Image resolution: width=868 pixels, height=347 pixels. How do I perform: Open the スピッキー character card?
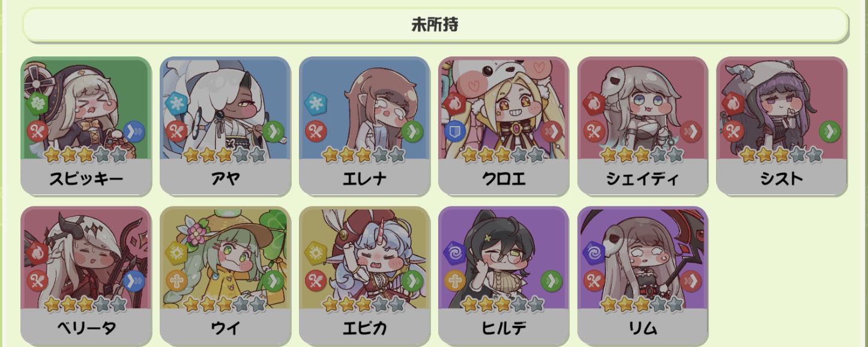point(85,125)
